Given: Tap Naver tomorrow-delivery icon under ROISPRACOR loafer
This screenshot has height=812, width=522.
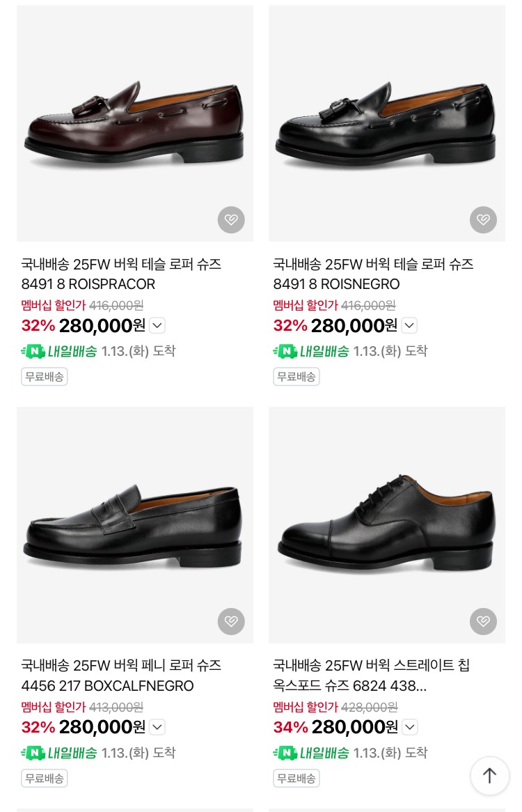Looking at the screenshot, I should pos(33,352).
